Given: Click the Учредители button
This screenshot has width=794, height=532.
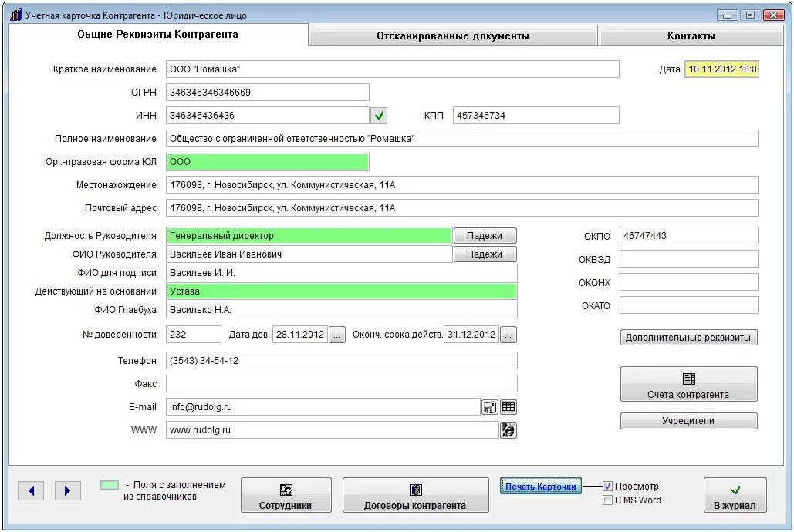Looking at the screenshot, I should click(688, 421).
